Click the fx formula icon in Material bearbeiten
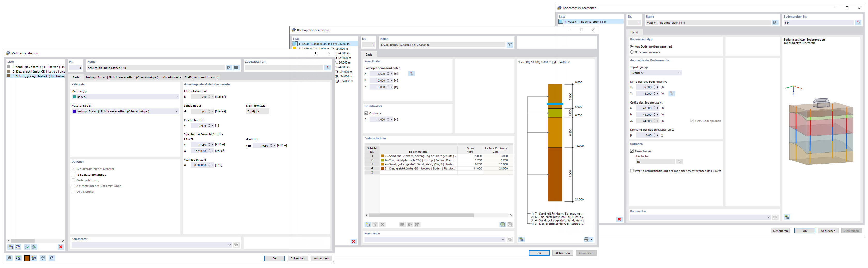 click(52, 258)
